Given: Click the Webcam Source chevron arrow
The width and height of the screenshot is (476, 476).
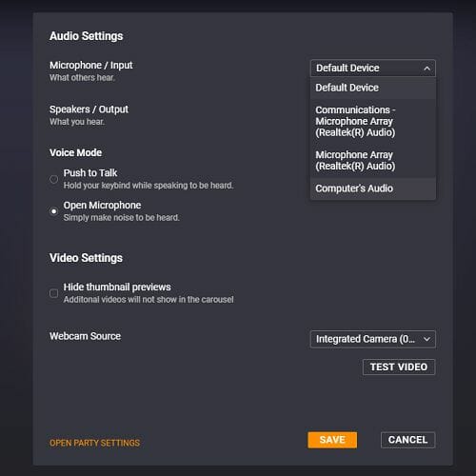Looking at the screenshot, I should coord(427,339).
